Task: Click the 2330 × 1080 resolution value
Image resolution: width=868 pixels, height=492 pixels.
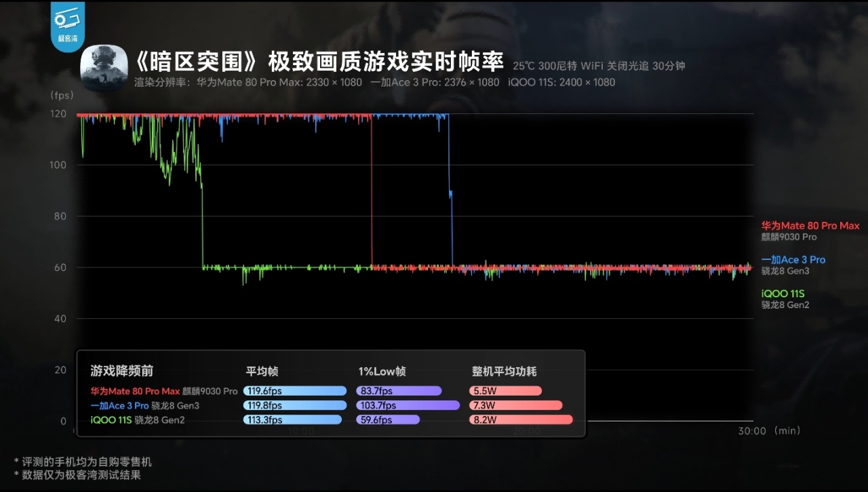Action: [330, 82]
